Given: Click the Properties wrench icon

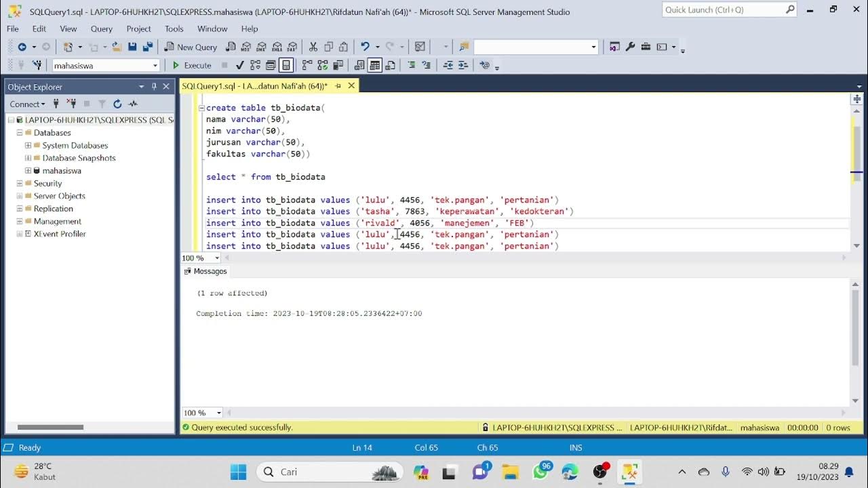Looking at the screenshot, I should 630,47.
